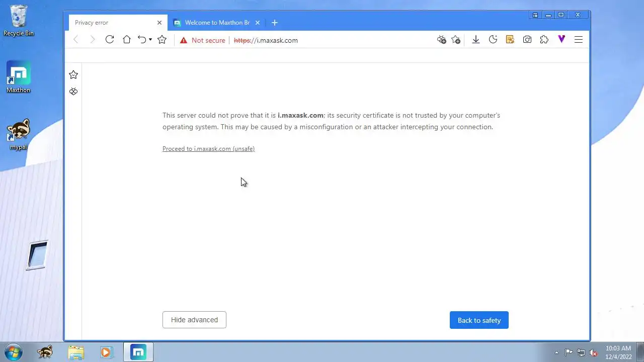Open the Recycle Bin desktop icon
The height and width of the screenshot is (362, 644).
pyautogui.click(x=19, y=21)
